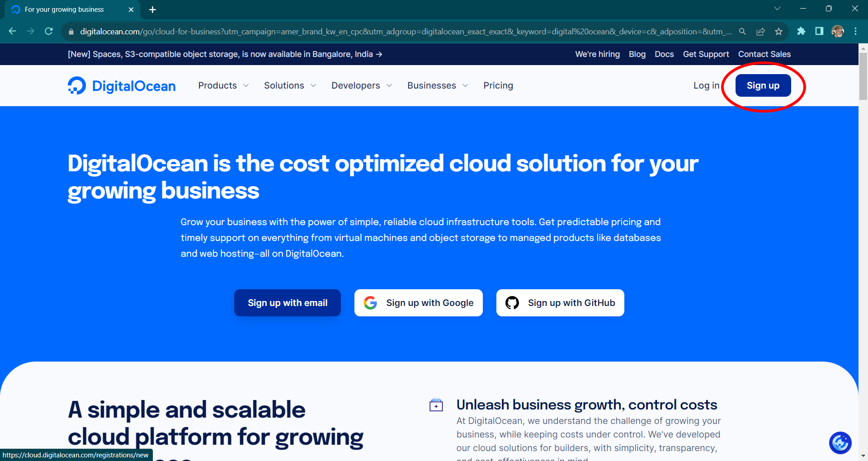
Task: Click the zoom magnifier icon in address bar
Action: pos(742,32)
